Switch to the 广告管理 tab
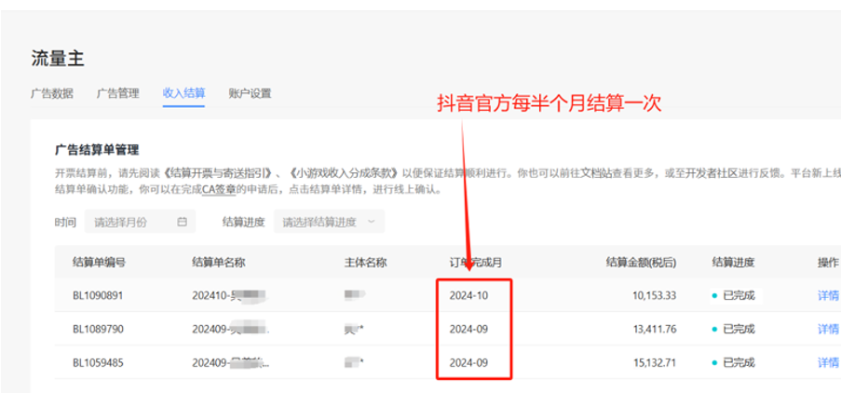 (x=117, y=93)
